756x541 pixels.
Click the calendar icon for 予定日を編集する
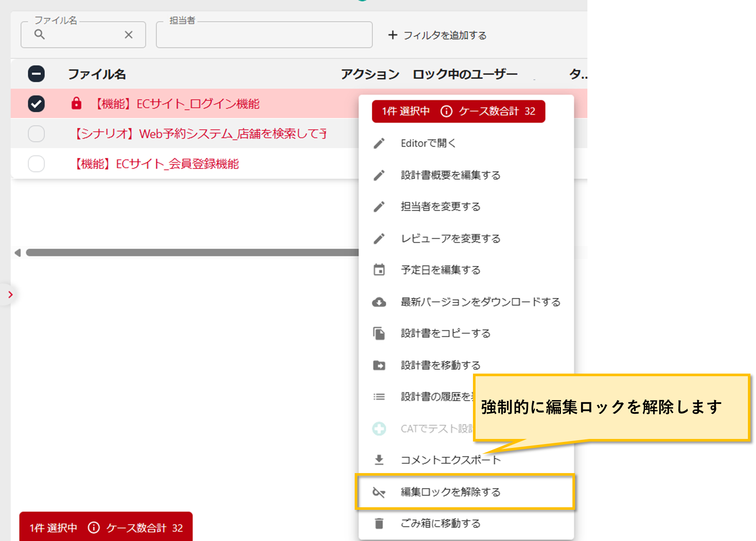pyautogui.click(x=379, y=270)
